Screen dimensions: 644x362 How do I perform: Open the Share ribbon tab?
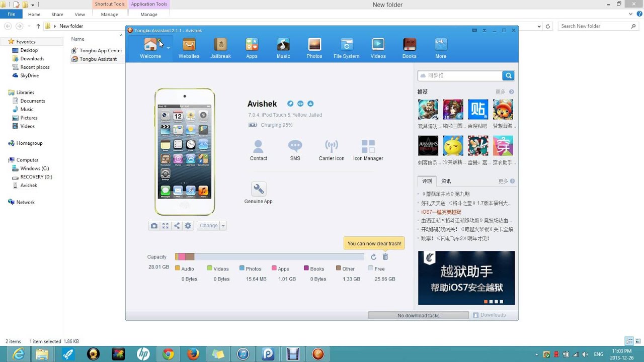coord(57,15)
